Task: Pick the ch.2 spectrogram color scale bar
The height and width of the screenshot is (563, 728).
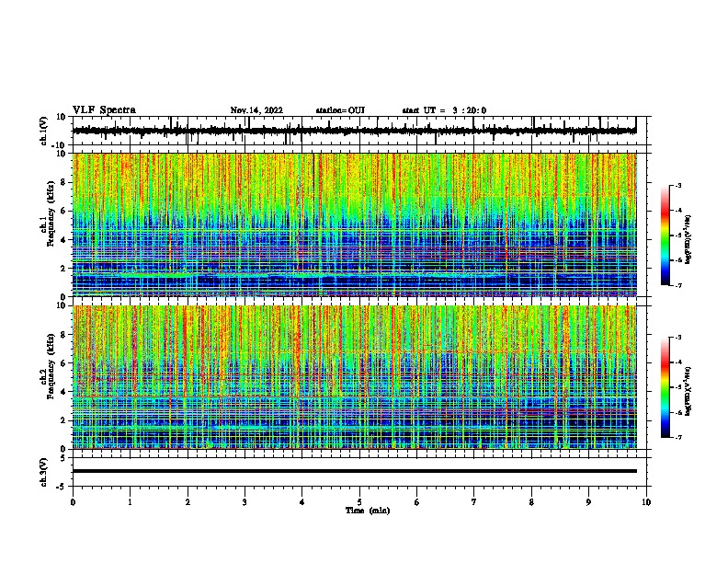Action: point(665,387)
